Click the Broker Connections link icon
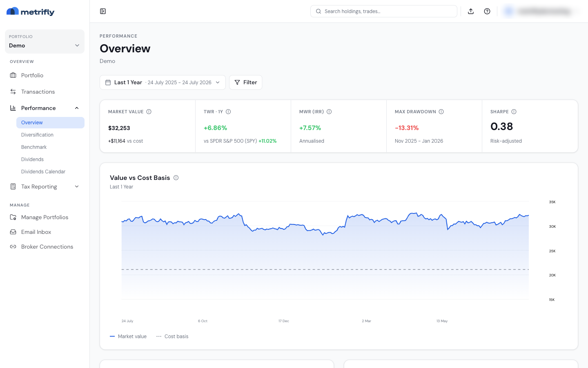Viewport: 588px width, 368px height. (x=13, y=247)
